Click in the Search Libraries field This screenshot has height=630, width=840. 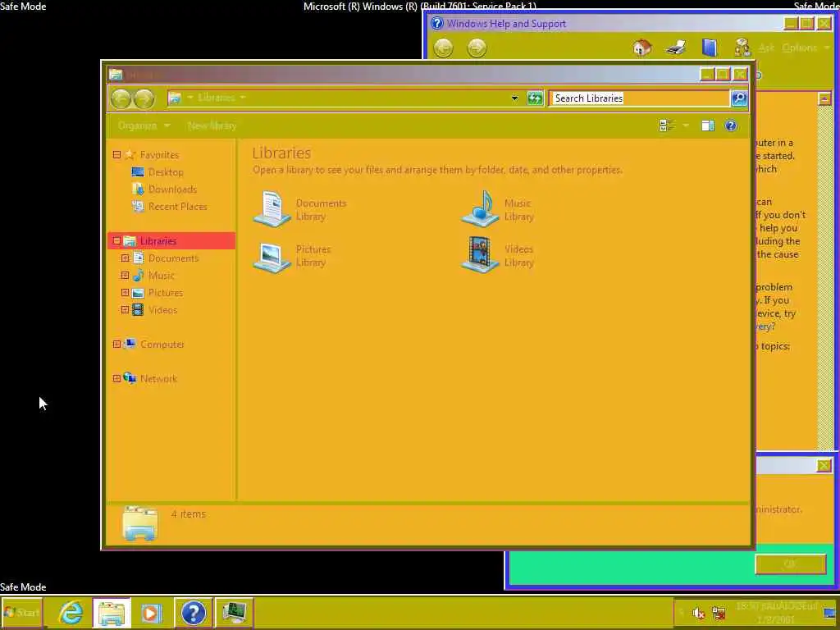639,98
